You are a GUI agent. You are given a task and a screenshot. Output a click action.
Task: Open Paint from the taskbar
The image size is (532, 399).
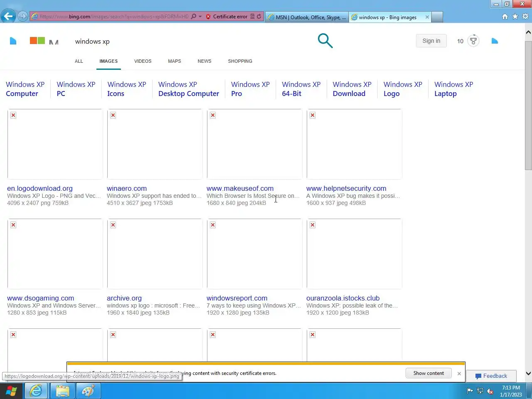(88, 391)
